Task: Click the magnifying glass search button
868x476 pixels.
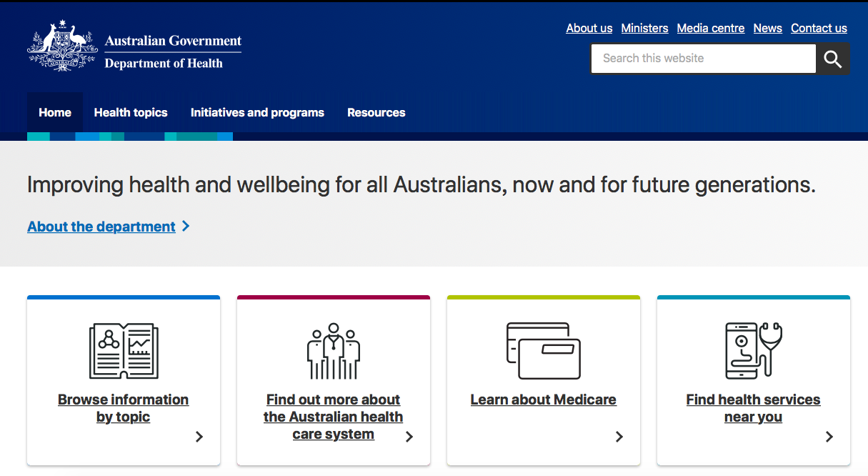Action: pyautogui.click(x=832, y=59)
